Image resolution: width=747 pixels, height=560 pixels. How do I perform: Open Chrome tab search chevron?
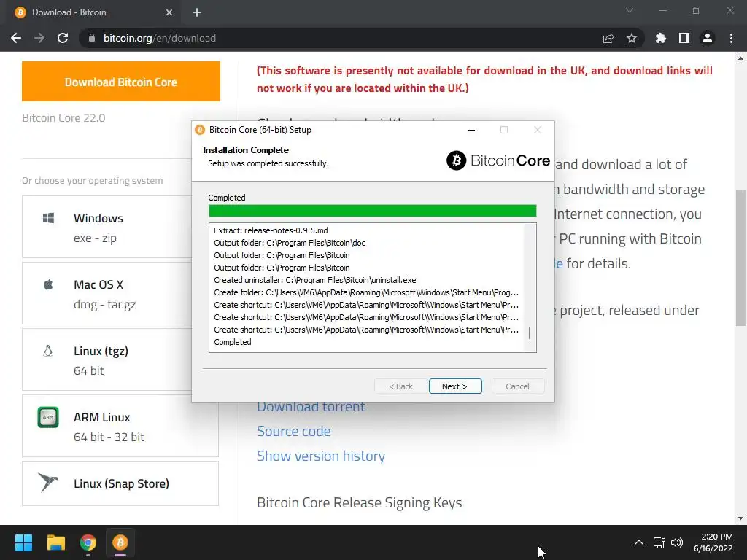(630, 10)
